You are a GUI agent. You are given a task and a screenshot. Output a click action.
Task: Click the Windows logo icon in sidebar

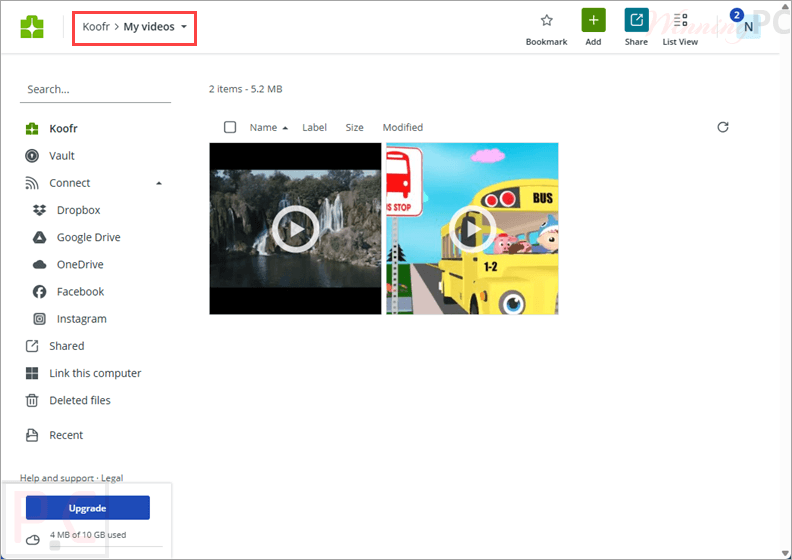[32, 373]
